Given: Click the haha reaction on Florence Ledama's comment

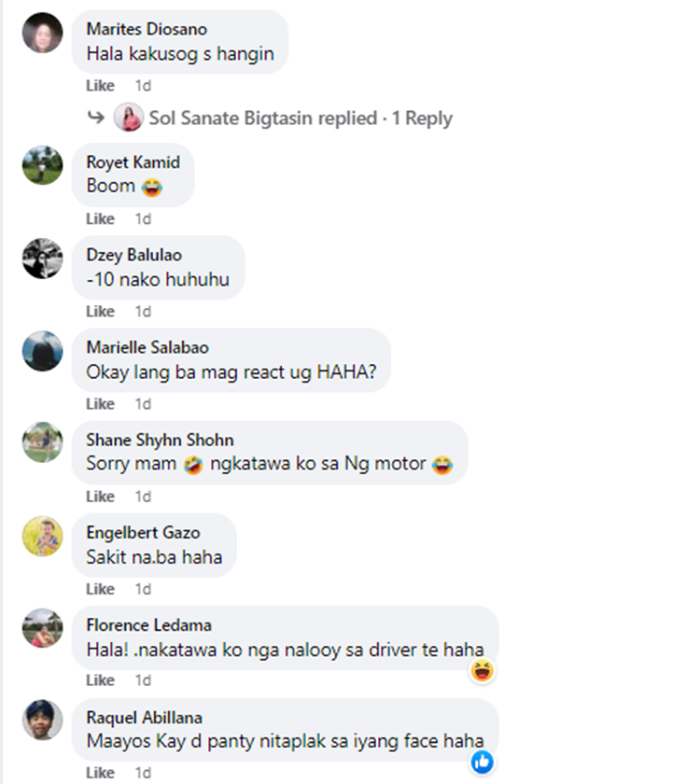Looking at the screenshot, I should pos(482,671).
